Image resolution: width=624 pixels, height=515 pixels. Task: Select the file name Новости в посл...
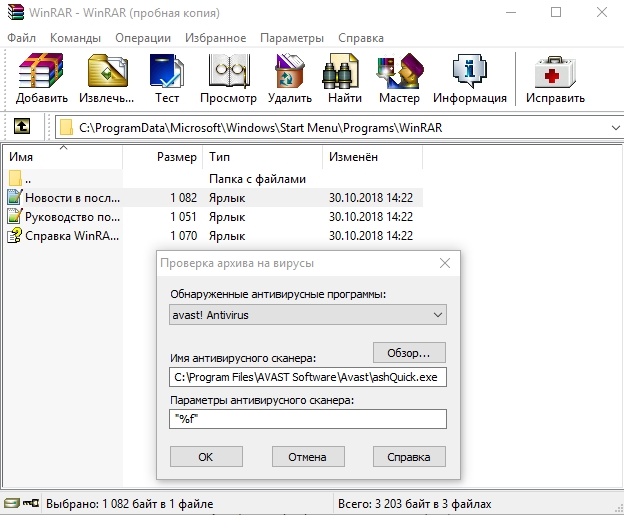click(72, 198)
